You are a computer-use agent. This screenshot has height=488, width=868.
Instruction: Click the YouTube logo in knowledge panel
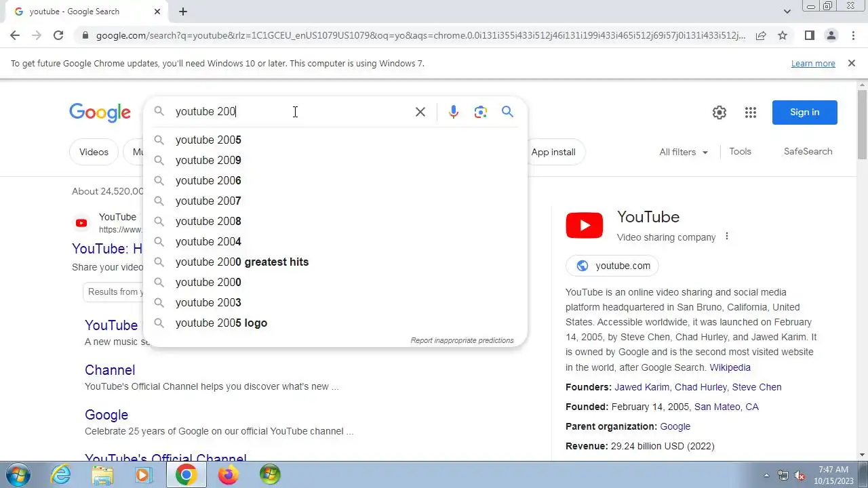(584, 225)
